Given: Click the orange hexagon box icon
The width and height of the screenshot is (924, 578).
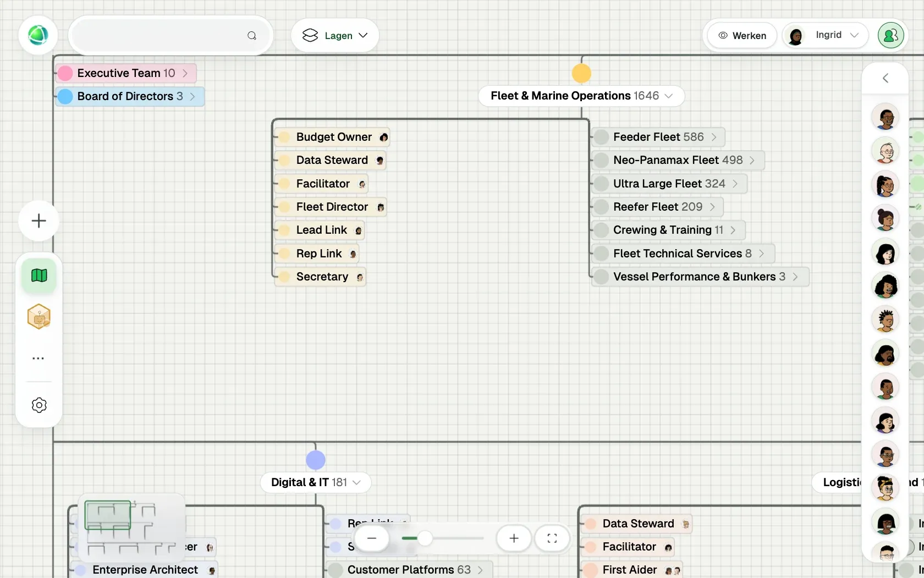Looking at the screenshot, I should tap(39, 317).
